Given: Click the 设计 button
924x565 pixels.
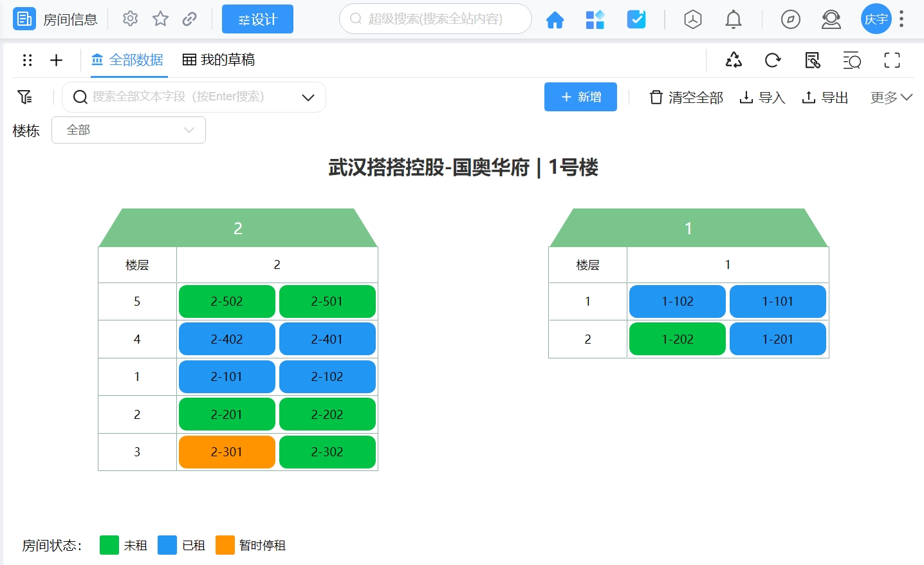Looking at the screenshot, I should click(257, 19).
